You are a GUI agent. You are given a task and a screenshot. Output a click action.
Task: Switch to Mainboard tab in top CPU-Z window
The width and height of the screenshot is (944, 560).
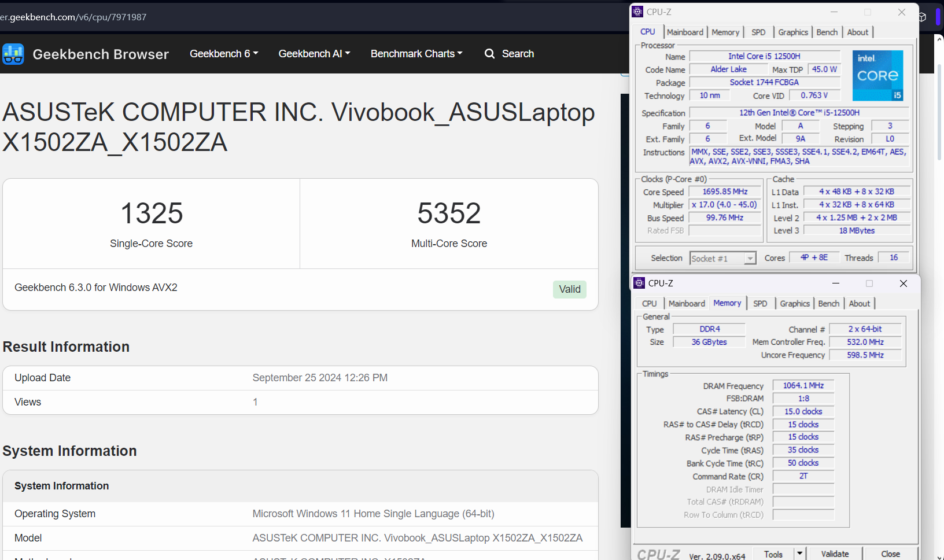coord(685,32)
